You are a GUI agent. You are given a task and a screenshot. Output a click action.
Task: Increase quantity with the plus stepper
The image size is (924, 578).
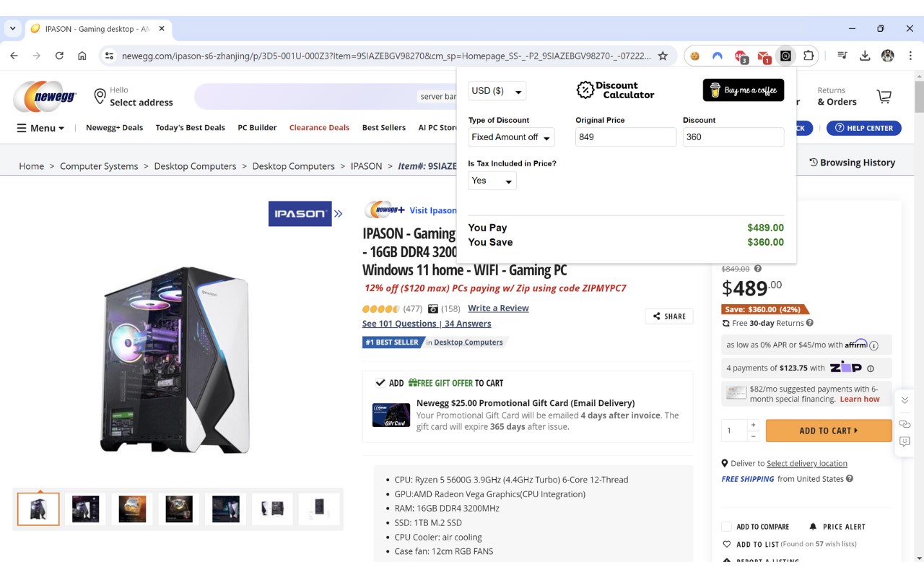(753, 425)
